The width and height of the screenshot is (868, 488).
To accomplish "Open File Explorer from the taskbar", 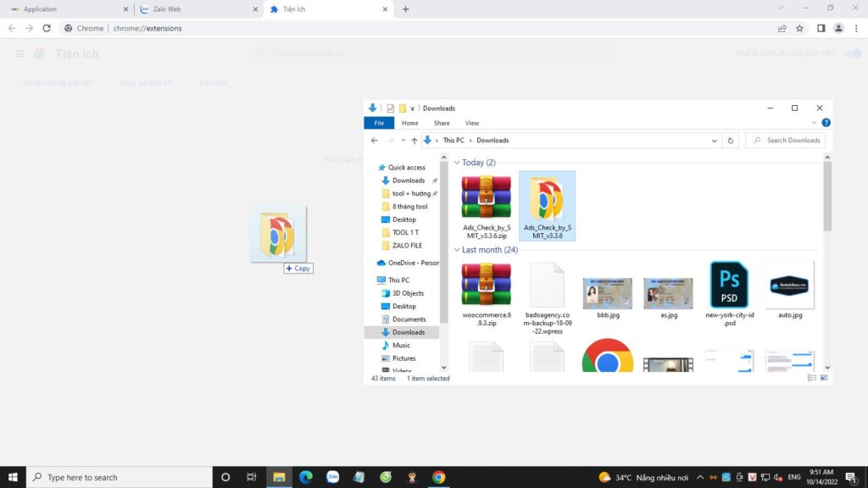I will [x=277, y=477].
